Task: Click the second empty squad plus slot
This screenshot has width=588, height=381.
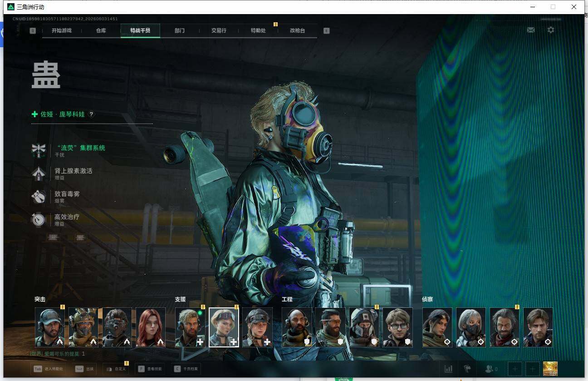Action: (533, 369)
